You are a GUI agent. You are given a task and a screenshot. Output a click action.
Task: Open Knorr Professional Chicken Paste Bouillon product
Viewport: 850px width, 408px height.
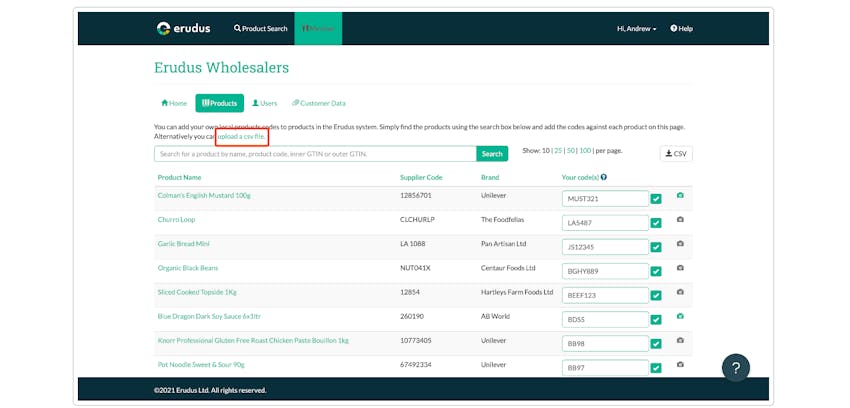[253, 340]
